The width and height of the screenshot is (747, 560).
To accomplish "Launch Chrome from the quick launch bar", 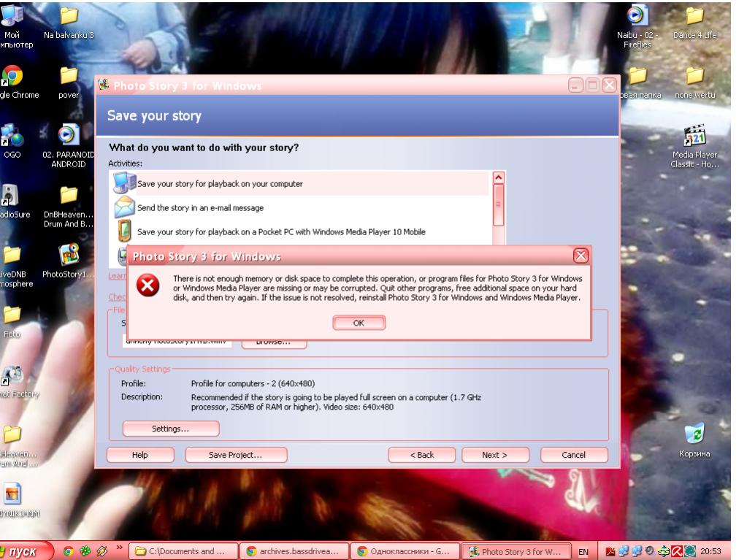I will point(68,551).
